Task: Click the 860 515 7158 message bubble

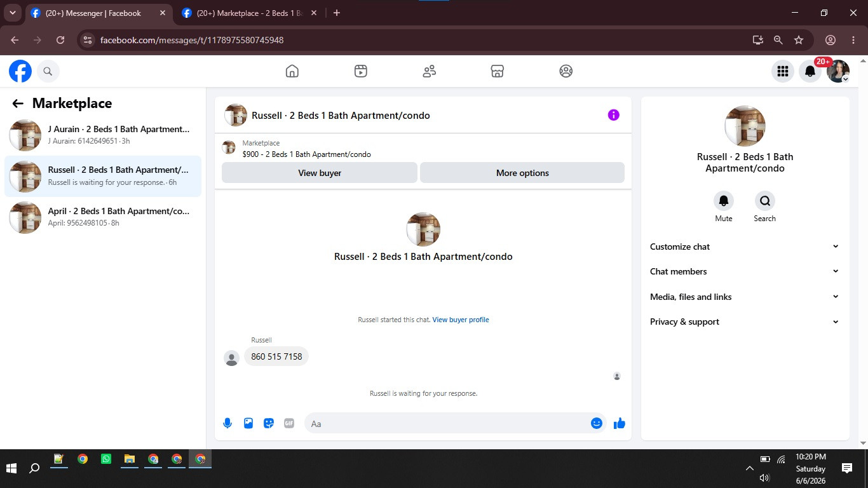Action: 276,356
